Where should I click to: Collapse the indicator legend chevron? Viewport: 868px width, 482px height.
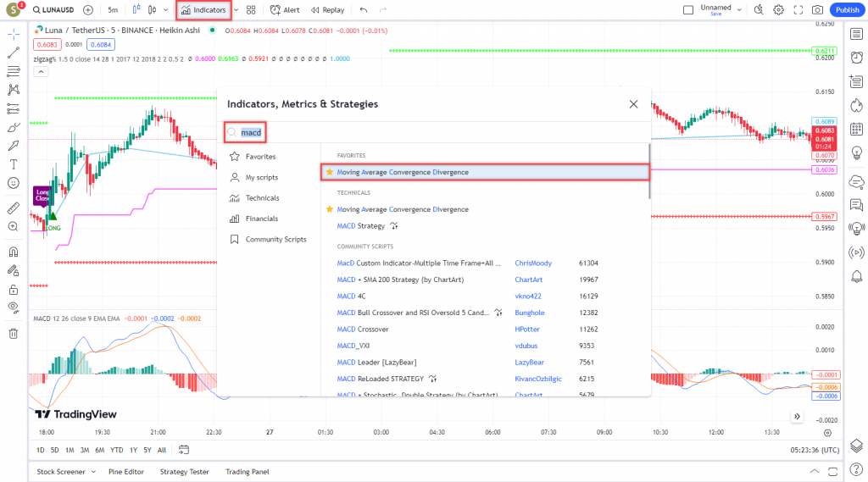point(41,72)
